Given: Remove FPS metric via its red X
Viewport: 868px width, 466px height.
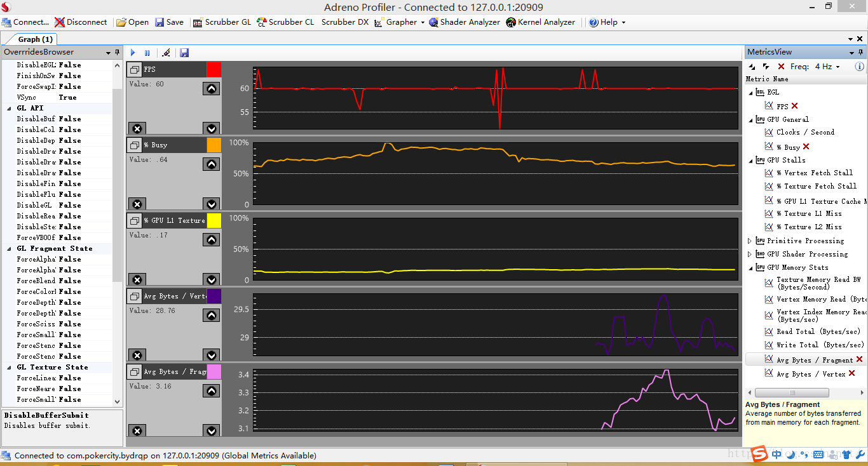Looking at the screenshot, I should [794, 106].
